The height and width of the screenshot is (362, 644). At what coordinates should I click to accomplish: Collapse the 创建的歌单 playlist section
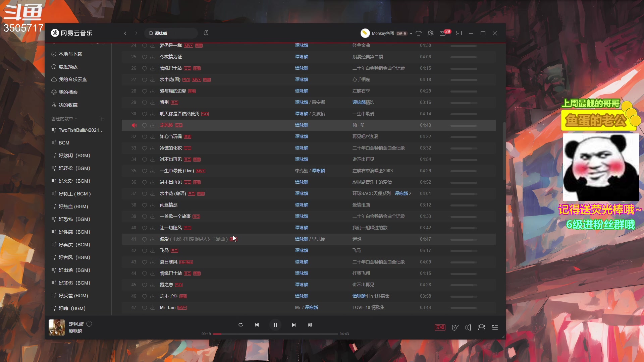point(76,118)
